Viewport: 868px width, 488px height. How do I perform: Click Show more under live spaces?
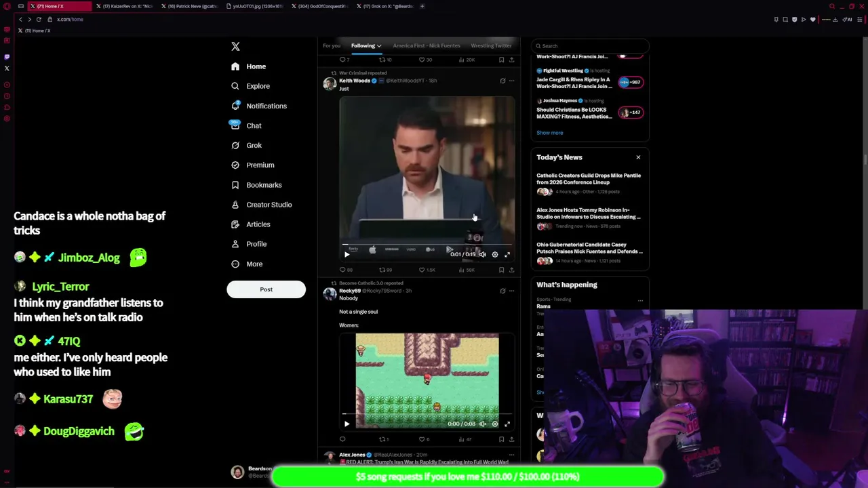pos(550,133)
